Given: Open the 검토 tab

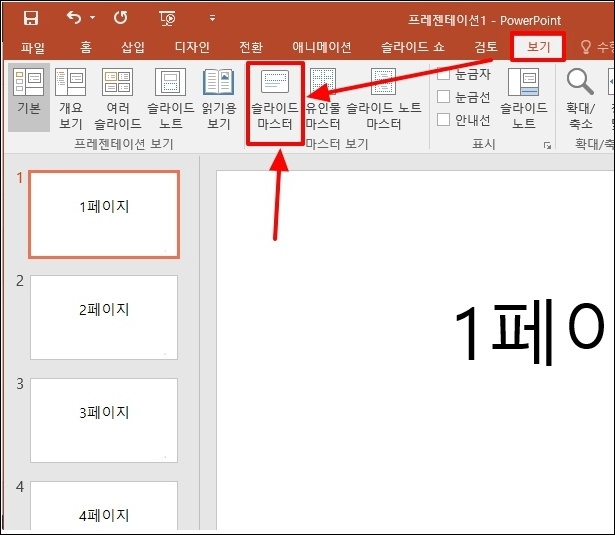Looking at the screenshot, I should (x=486, y=47).
